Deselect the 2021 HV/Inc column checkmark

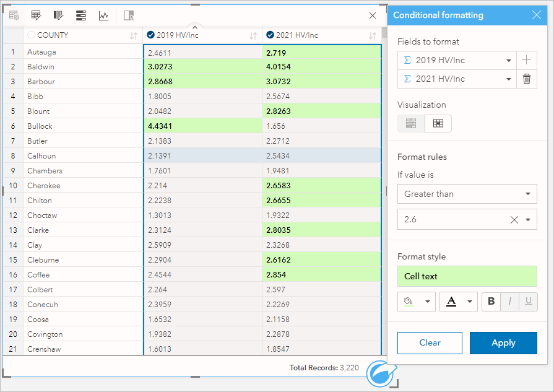click(269, 35)
